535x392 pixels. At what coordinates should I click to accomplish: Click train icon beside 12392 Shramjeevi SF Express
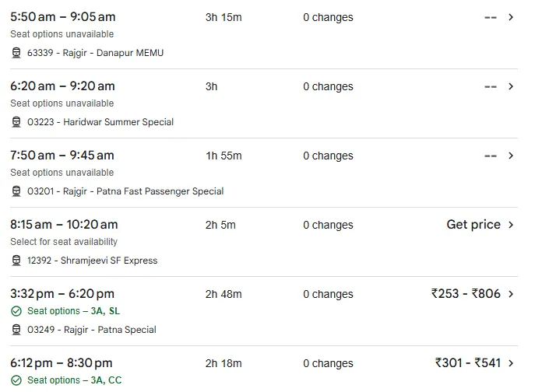click(x=16, y=261)
